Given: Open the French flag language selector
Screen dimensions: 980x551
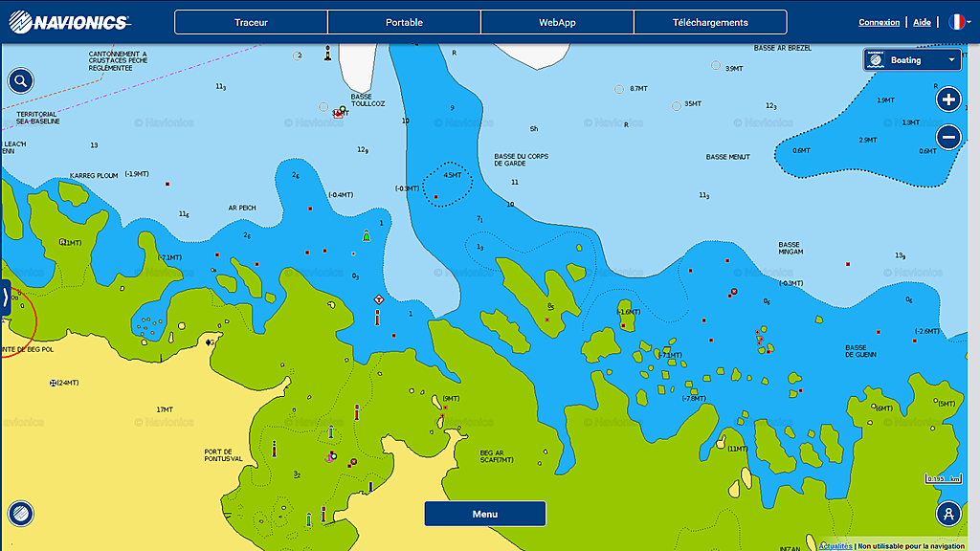Looking at the screenshot, I should (x=959, y=23).
